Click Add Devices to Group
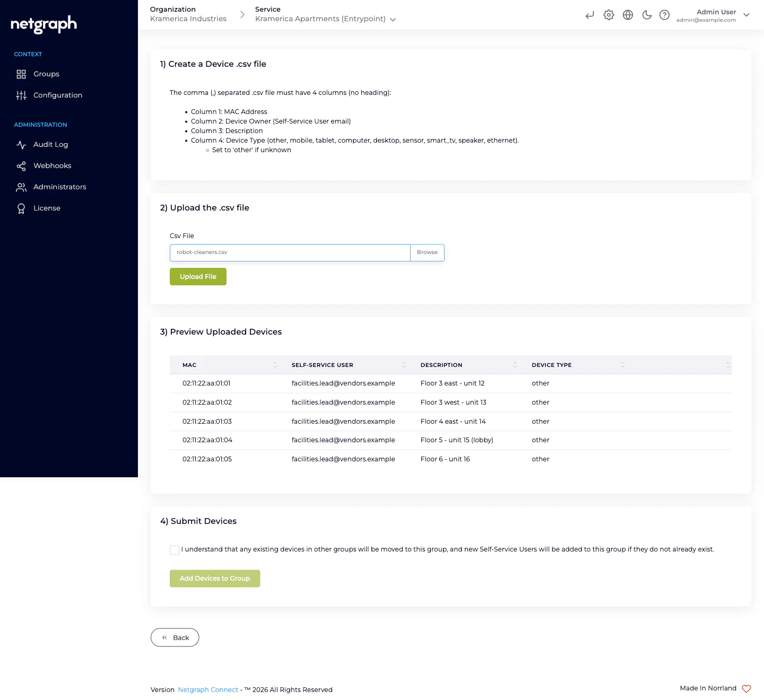 (x=215, y=578)
